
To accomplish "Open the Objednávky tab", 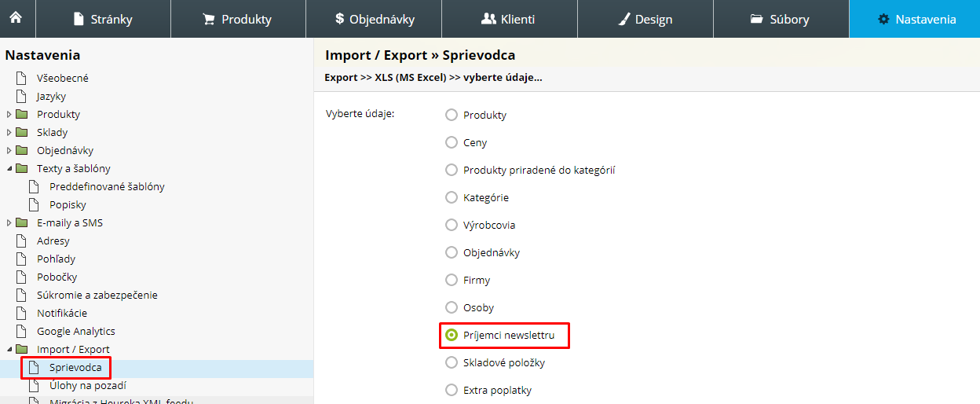I will 374,19.
